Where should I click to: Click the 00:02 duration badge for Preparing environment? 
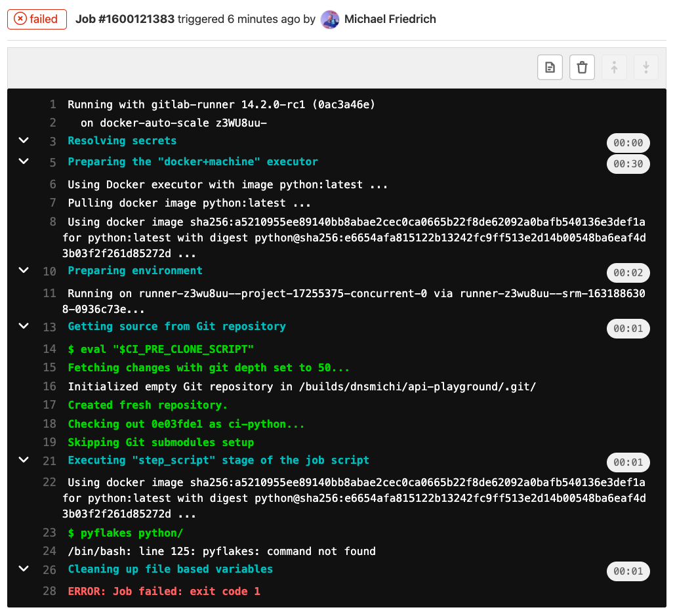[x=628, y=273]
